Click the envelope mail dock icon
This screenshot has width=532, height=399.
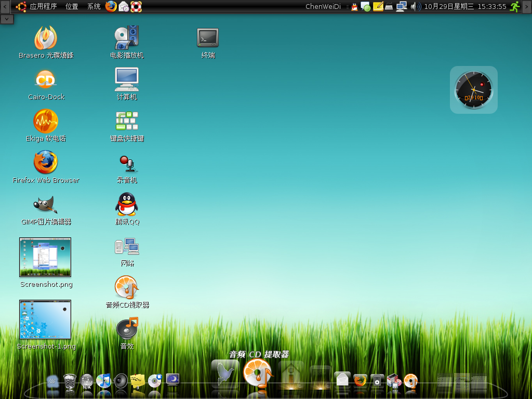(x=342, y=379)
